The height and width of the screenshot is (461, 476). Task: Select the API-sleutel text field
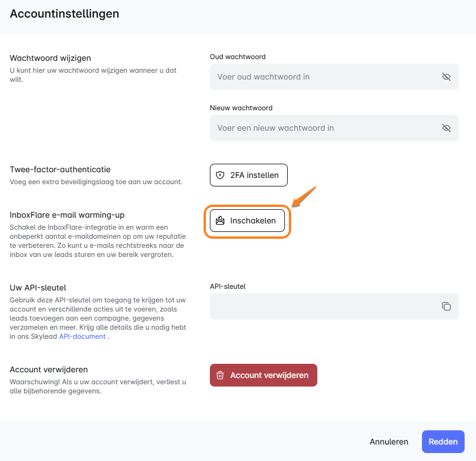point(324,306)
